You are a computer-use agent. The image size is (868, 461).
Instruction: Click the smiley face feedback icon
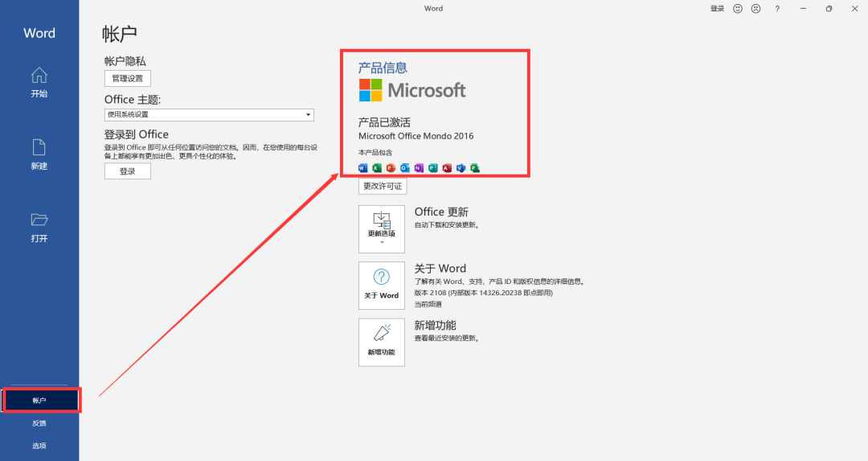(x=737, y=8)
